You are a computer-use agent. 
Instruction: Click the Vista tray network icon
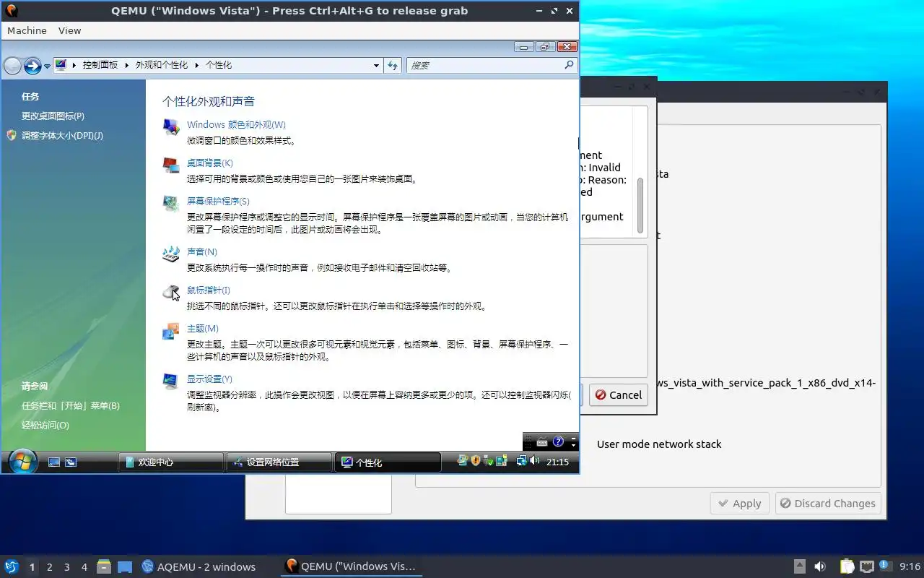[x=522, y=461]
